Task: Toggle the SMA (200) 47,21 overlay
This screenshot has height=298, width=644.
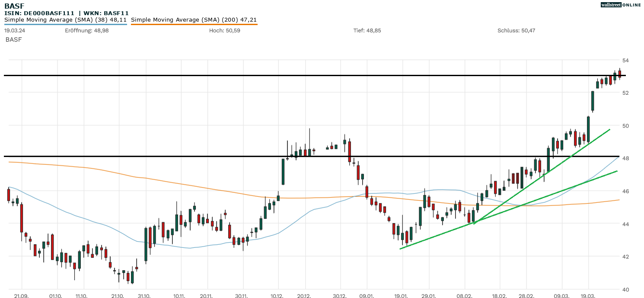Action: tap(194, 19)
